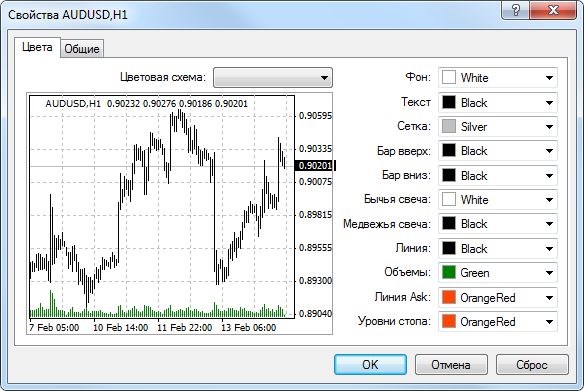
Task: Click the OrangeRed swatch for Уровни стопа
Action: (x=449, y=321)
